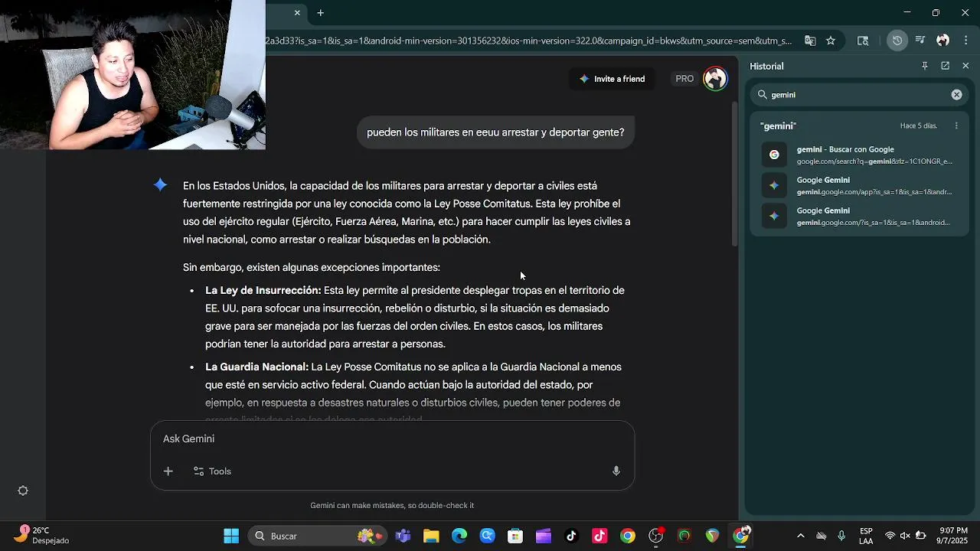The width and height of the screenshot is (980, 551).
Task: Open Wi-Fi network tray icon
Action: (x=890, y=536)
